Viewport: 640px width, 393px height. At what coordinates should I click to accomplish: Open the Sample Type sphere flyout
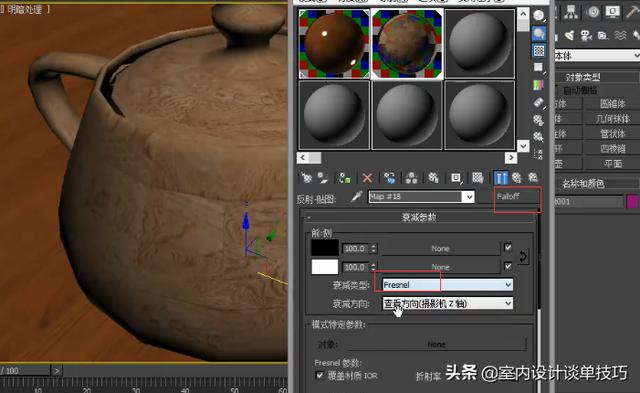point(539,16)
